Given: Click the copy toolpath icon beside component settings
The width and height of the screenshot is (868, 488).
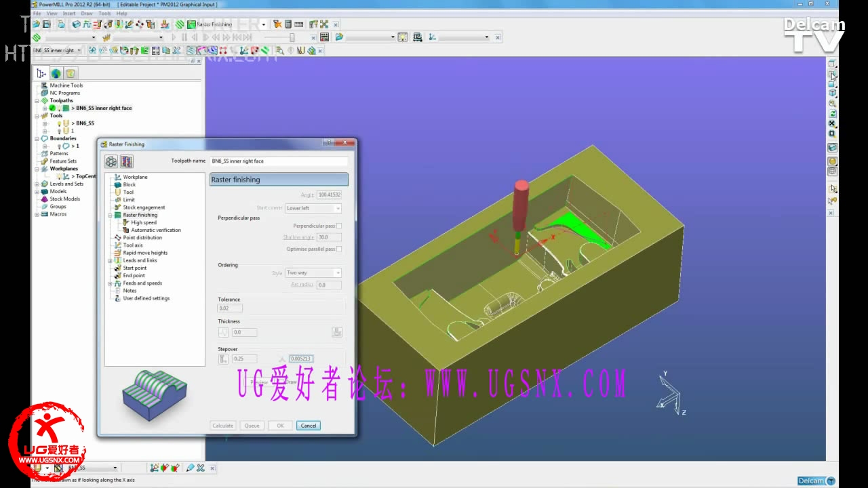Looking at the screenshot, I should click(127, 161).
